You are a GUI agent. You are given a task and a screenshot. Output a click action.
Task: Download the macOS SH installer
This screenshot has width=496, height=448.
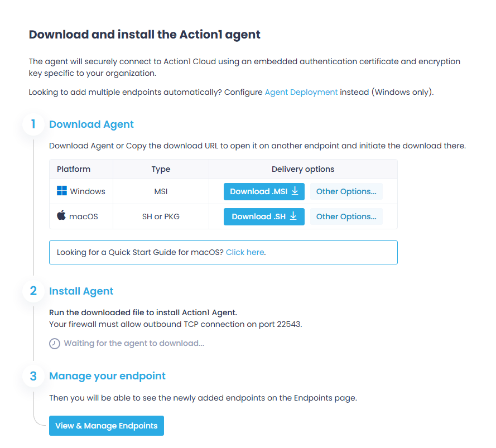263,216
